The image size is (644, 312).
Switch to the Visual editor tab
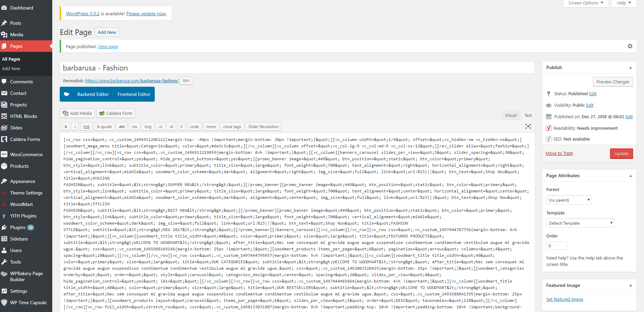click(511, 115)
